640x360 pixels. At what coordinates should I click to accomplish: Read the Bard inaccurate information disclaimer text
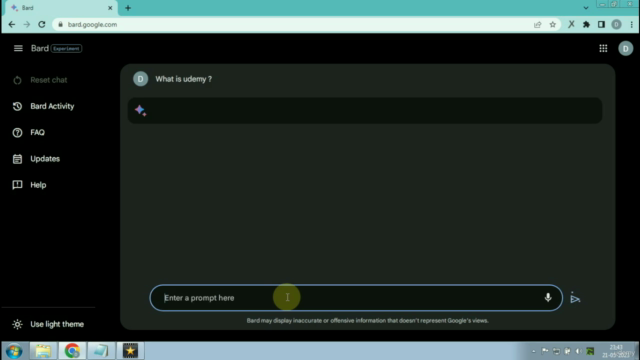coord(367,320)
